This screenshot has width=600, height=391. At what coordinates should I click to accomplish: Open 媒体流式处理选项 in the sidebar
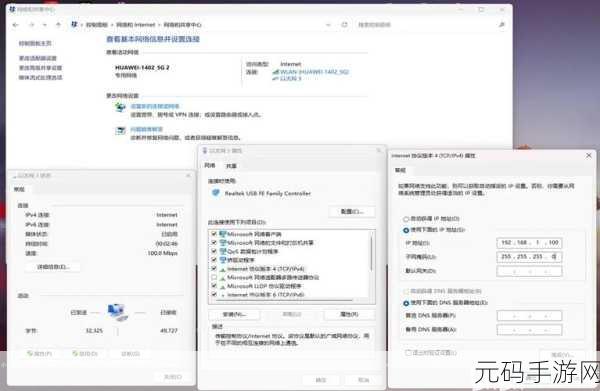click(x=40, y=77)
